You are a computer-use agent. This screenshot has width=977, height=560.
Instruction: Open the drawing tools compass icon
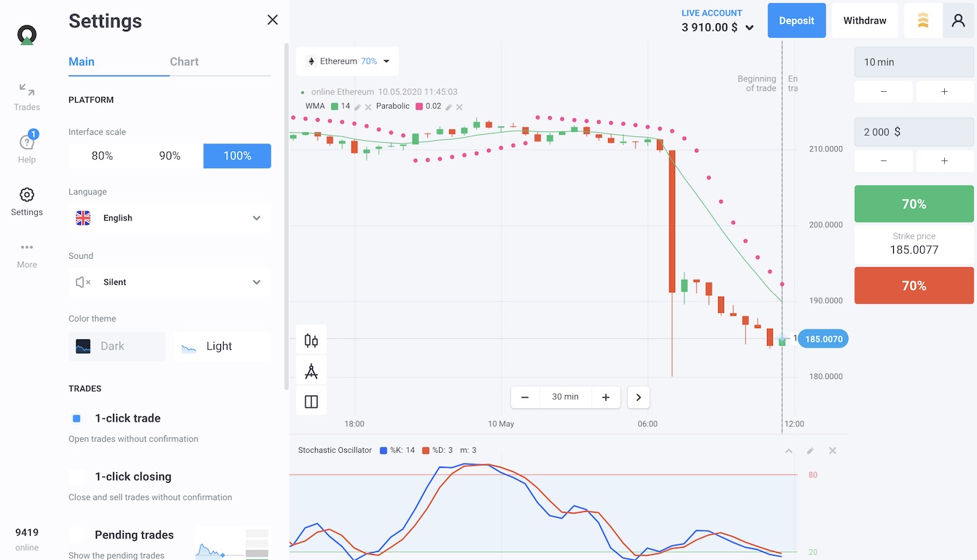(311, 372)
